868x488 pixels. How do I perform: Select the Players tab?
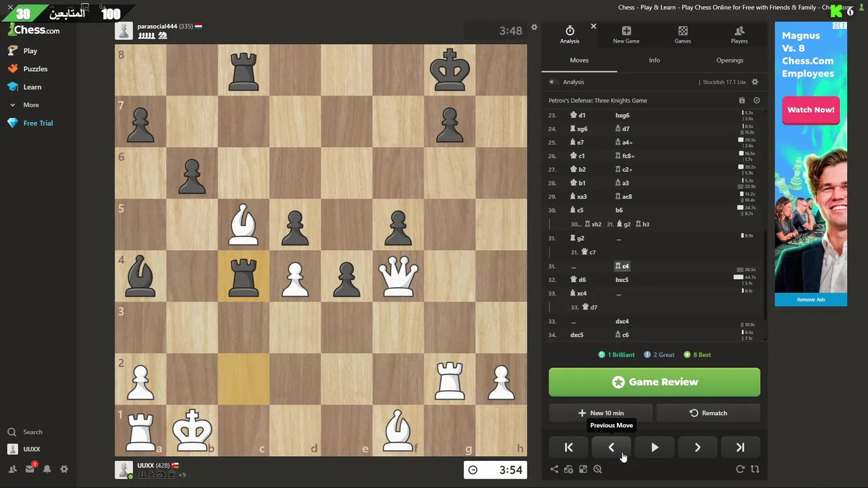739,35
